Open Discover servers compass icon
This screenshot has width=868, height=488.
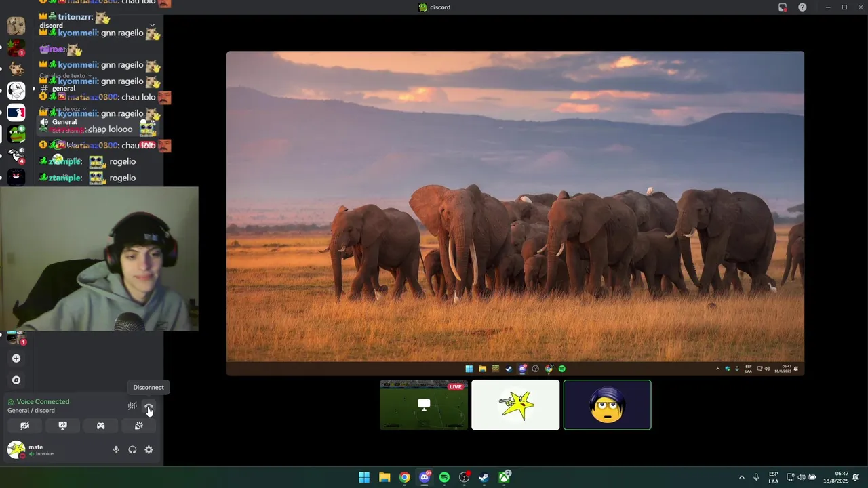[x=16, y=380]
